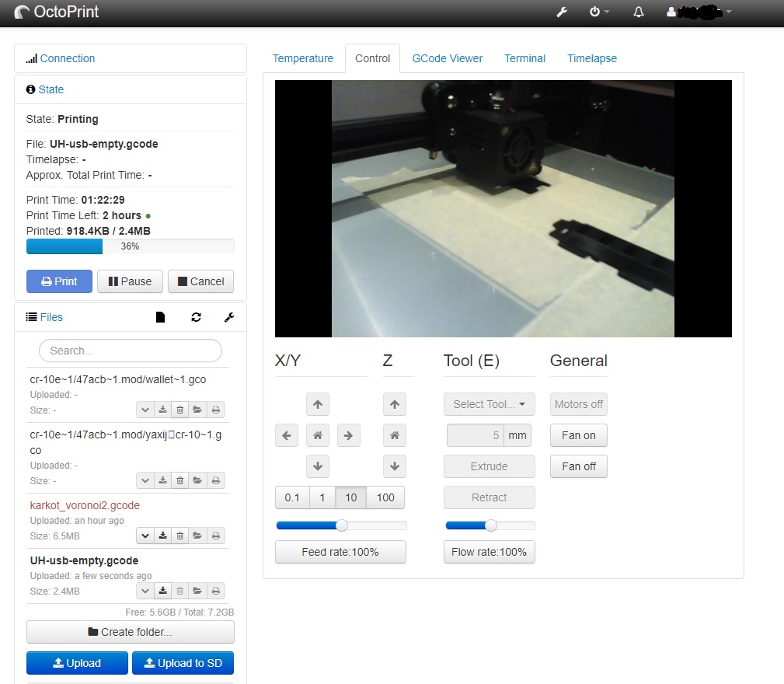Viewport: 784px width, 684px height.
Task: Pause the current print job
Action: (130, 281)
